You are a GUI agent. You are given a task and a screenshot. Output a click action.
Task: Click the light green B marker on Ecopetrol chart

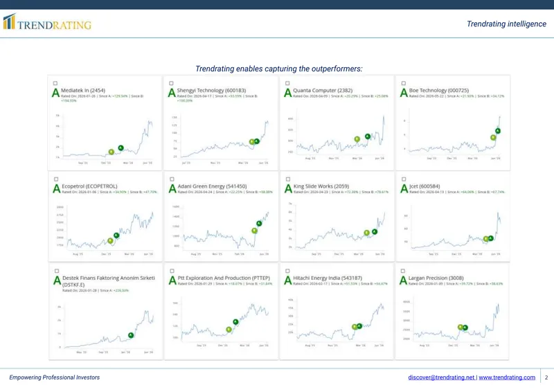pyautogui.click(x=110, y=241)
